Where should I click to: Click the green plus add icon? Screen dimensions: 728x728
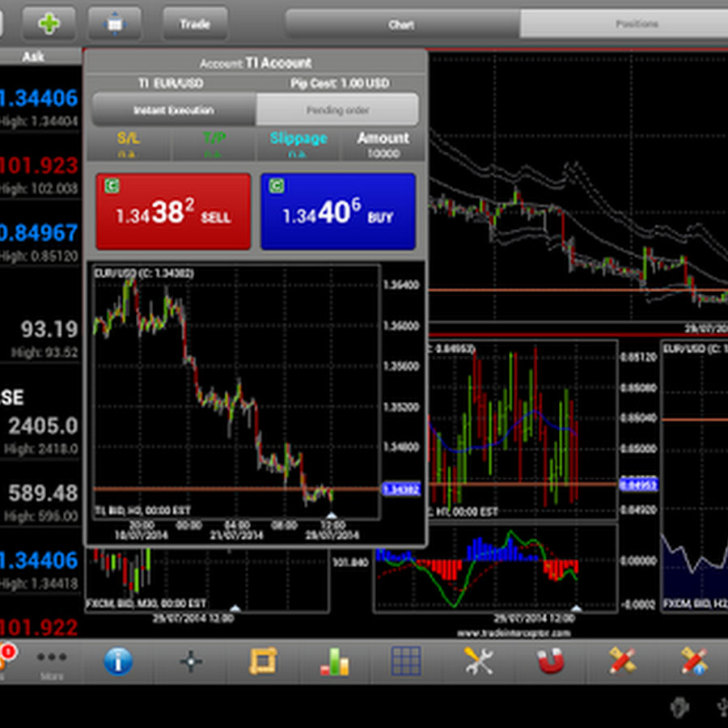(49, 23)
